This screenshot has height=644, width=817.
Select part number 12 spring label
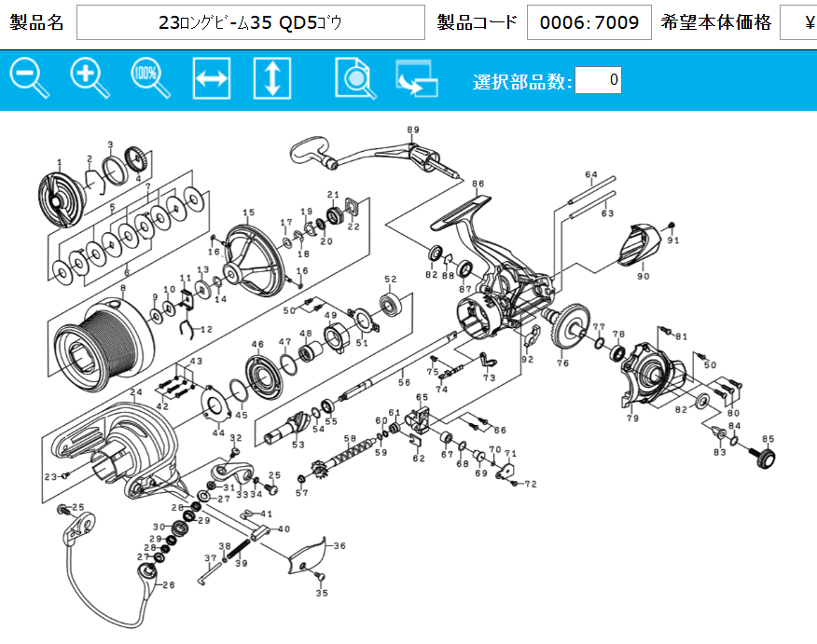(207, 330)
